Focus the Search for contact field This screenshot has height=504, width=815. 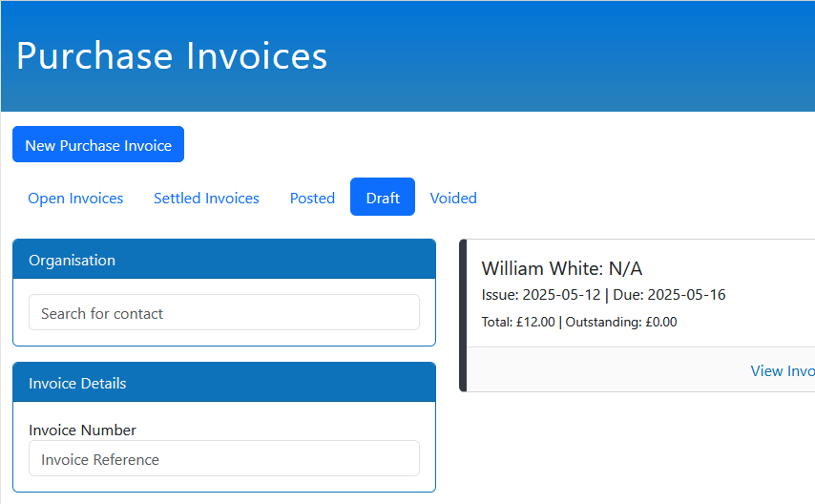click(223, 313)
